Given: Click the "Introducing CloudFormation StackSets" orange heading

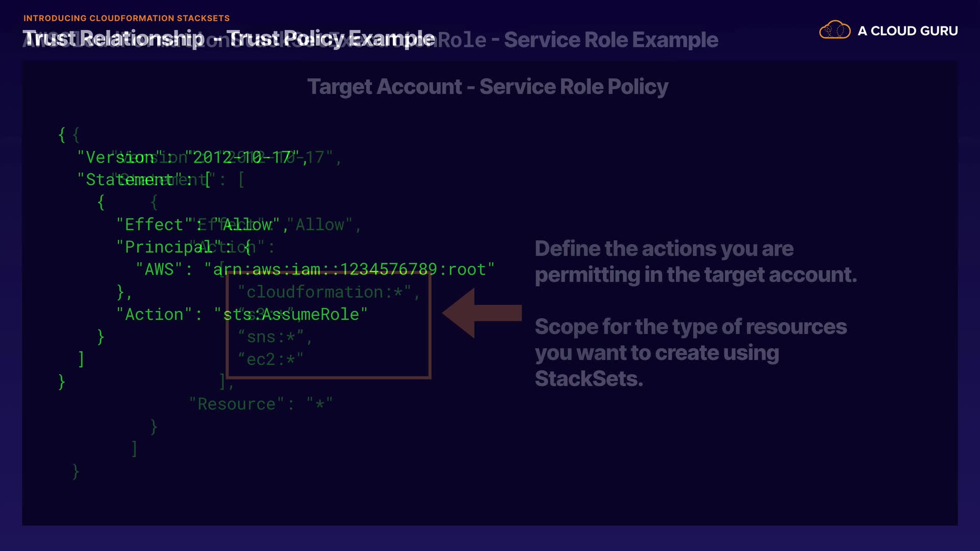Looking at the screenshot, I should pyautogui.click(x=127, y=18).
